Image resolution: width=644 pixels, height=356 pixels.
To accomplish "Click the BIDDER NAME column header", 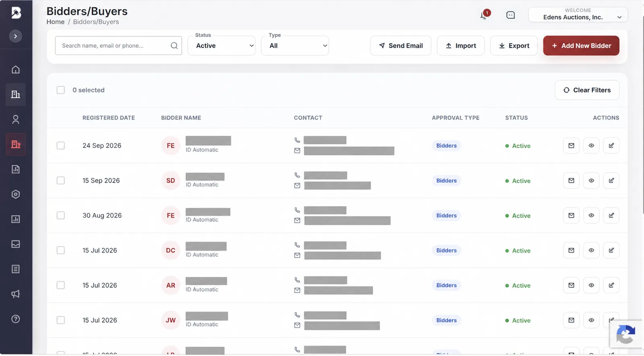I will [181, 118].
